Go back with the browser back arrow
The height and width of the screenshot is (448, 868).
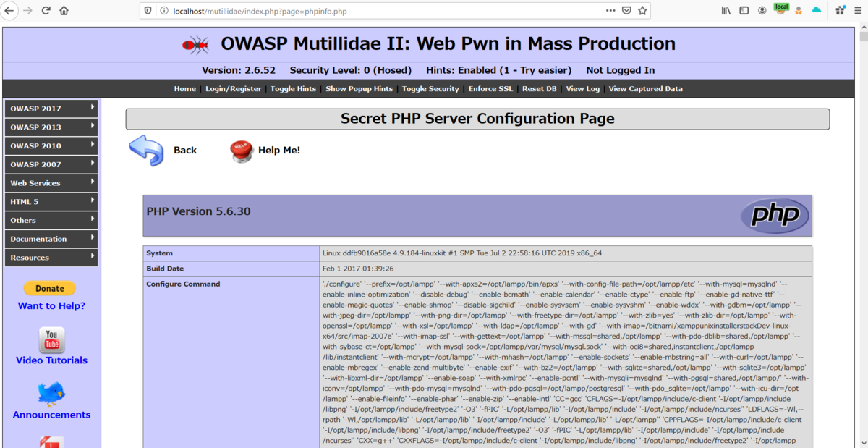point(9,11)
